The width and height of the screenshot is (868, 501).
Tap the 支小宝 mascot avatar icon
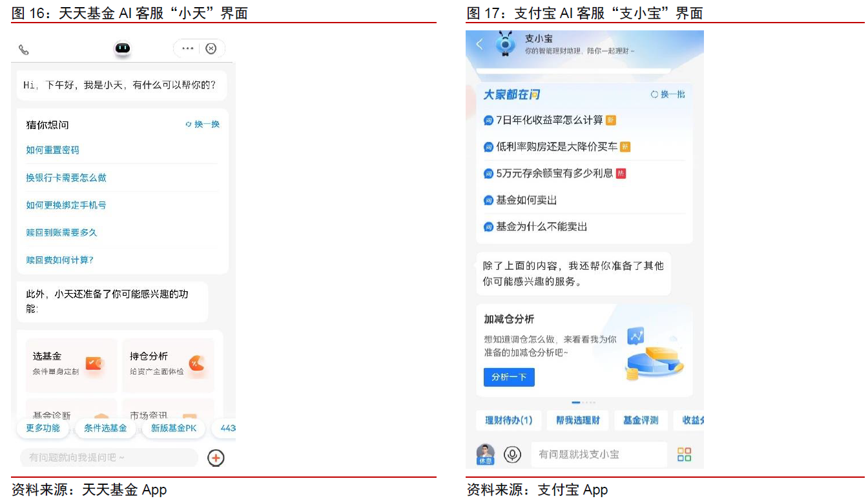point(505,45)
